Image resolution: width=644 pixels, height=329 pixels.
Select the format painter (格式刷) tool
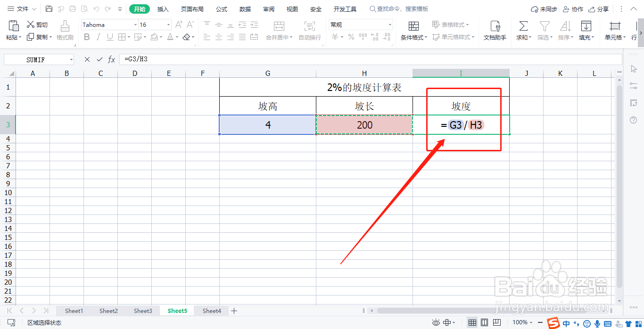point(65,30)
